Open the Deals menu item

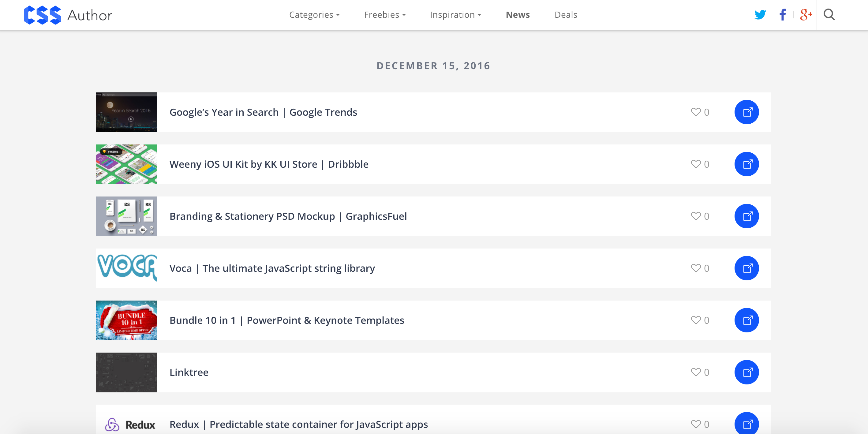(x=566, y=15)
